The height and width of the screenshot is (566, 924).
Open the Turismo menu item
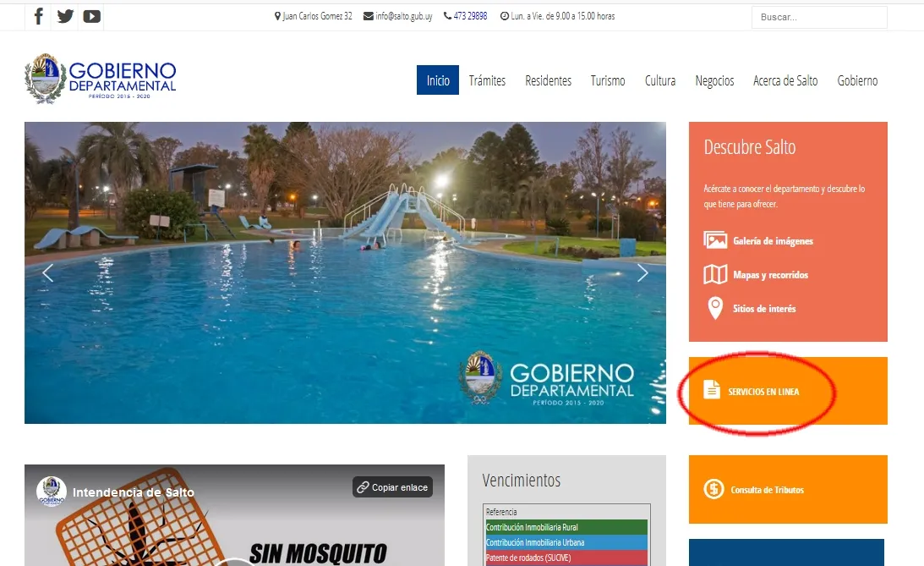coord(608,80)
